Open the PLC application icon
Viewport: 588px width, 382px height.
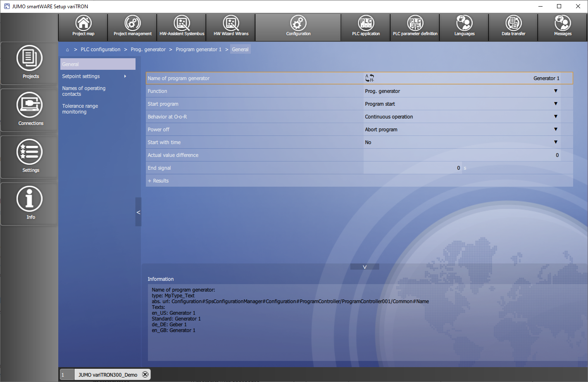(366, 26)
